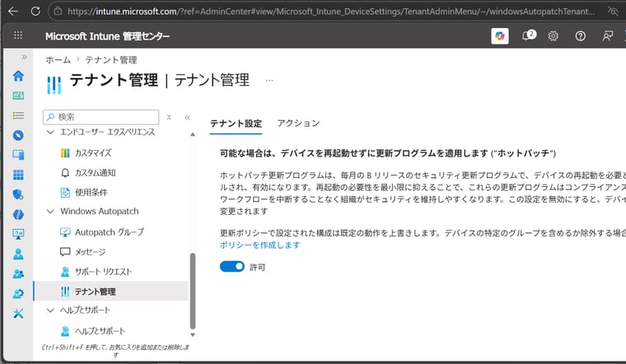Open the monitor icon in the left rail
The width and height of the screenshot is (626, 364).
18,234
